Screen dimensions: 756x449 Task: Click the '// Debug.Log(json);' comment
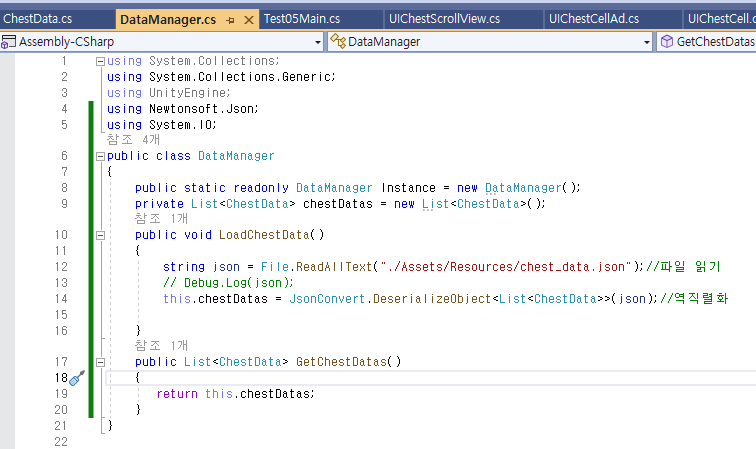(228, 283)
